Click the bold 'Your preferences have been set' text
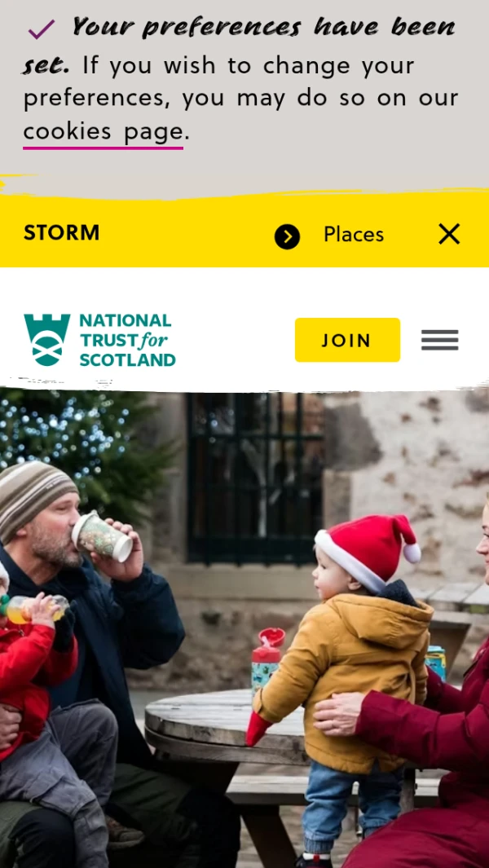Screen dimensions: 489x868 coord(238,46)
